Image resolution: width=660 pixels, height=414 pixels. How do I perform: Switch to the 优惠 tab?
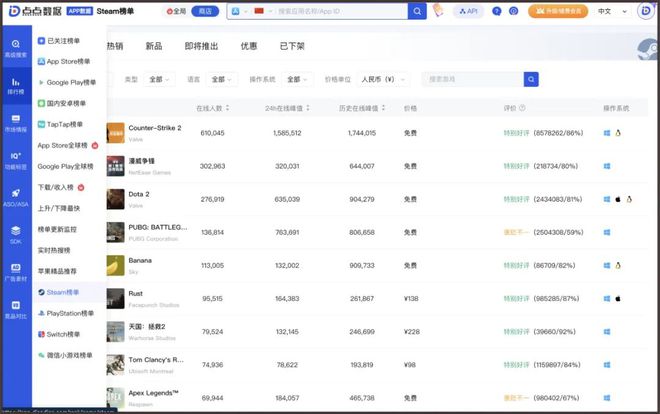pos(249,46)
